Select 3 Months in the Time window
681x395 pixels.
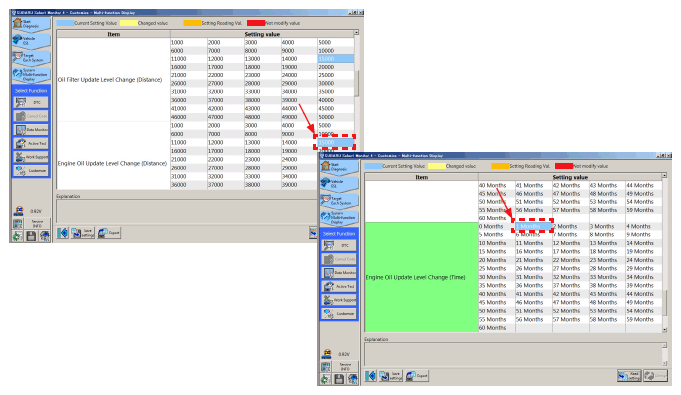click(x=607, y=226)
